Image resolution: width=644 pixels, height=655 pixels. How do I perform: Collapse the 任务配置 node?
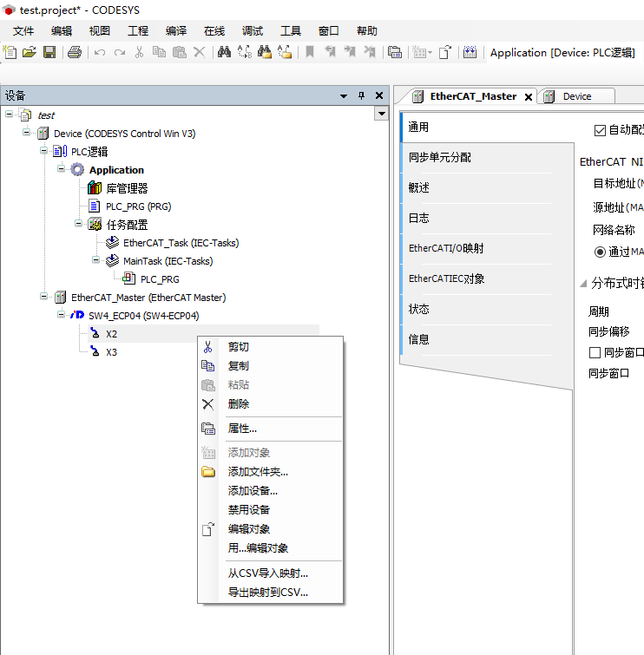pyautogui.click(x=79, y=224)
